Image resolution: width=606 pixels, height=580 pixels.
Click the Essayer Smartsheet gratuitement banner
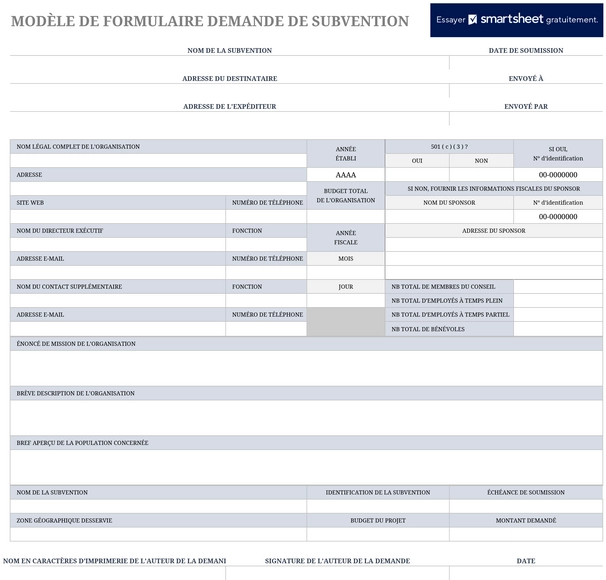(516, 20)
